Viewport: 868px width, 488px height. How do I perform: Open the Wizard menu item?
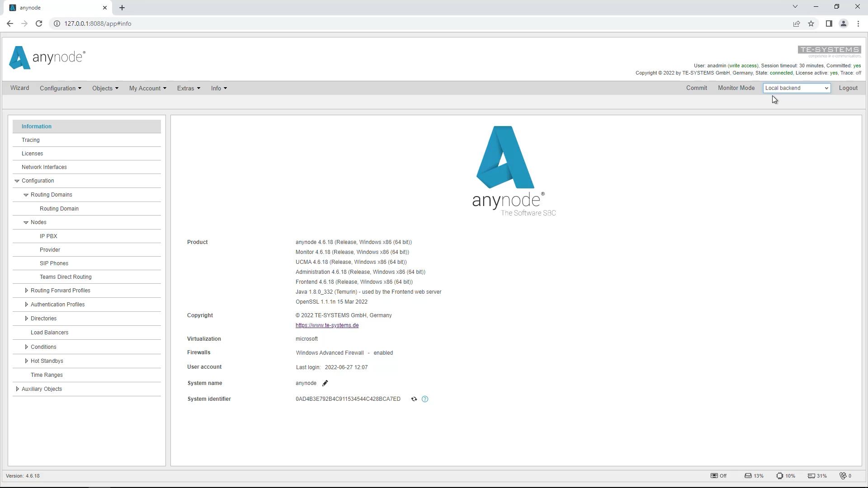coord(20,88)
